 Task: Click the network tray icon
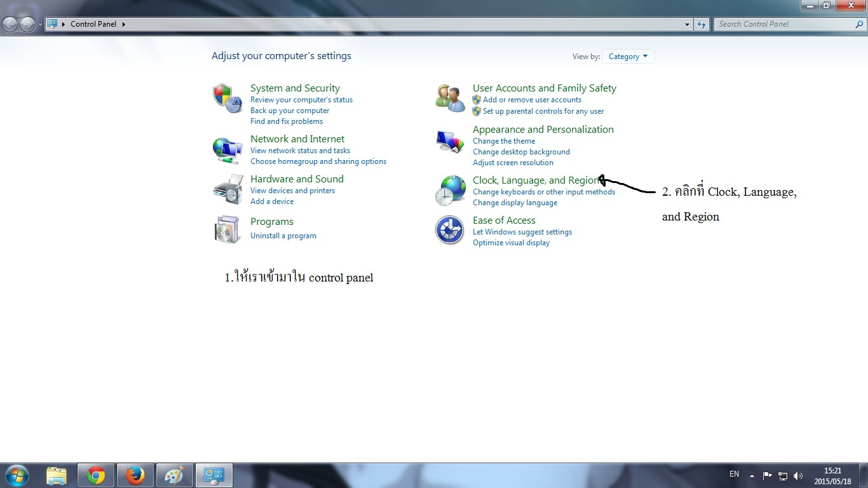pos(783,475)
